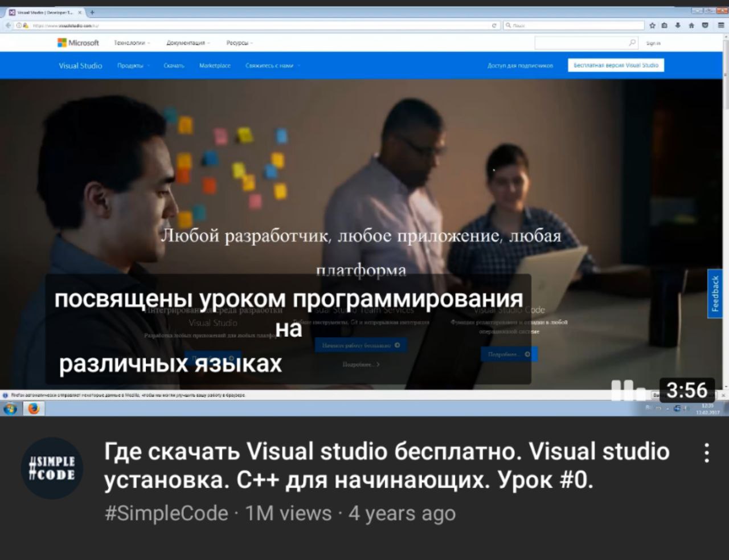This screenshot has height=560, width=729.
Task: Open the three-dot options menu for the video
Action: point(706,453)
